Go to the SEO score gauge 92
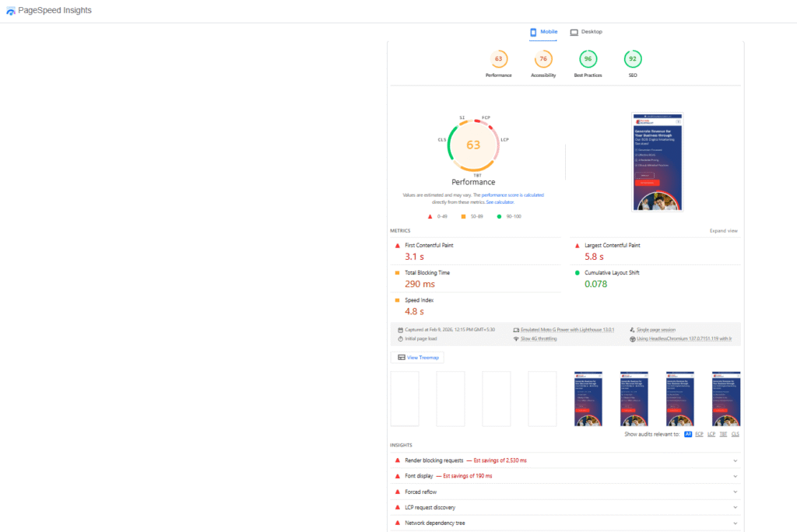Image resolution: width=797 pixels, height=532 pixels. (x=633, y=60)
